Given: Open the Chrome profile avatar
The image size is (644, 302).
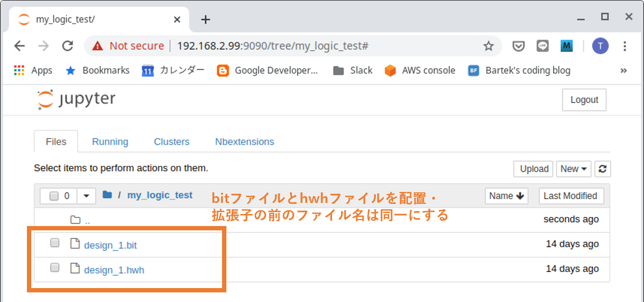Looking at the screenshot, I should [x=600, y=46].
